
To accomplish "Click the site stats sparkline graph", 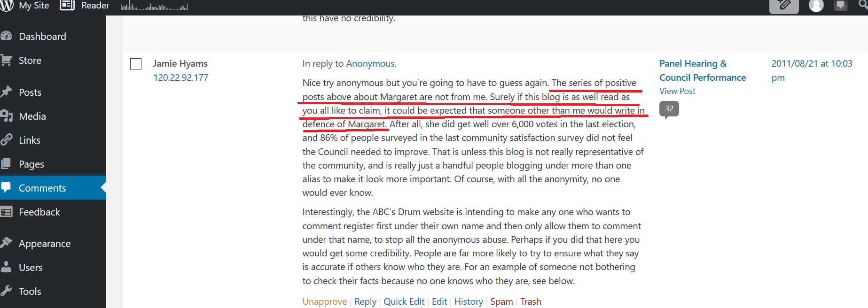I will click(154, 7).
